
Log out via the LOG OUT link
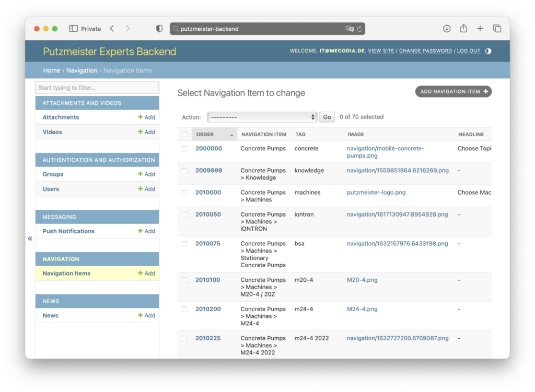(468, 51)
